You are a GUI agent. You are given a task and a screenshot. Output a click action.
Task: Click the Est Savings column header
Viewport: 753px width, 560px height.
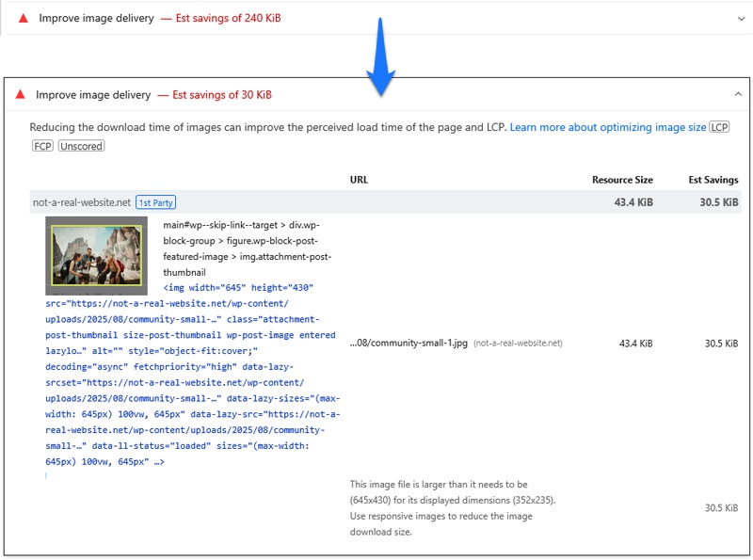pyautogui.click(x=713, y=180)
